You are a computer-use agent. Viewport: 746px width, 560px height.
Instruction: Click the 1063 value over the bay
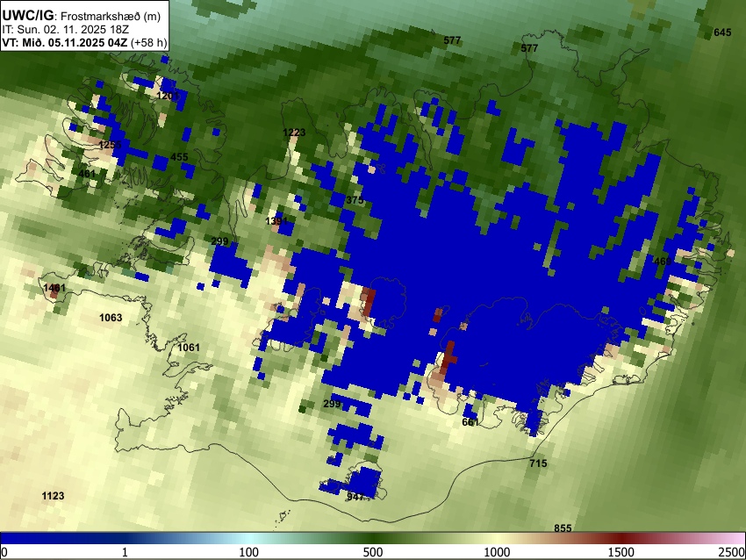(x=111, y=318)
